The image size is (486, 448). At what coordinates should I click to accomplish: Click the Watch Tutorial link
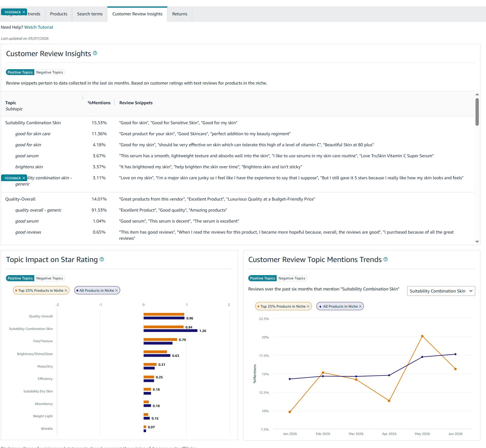tap(39, 27)
